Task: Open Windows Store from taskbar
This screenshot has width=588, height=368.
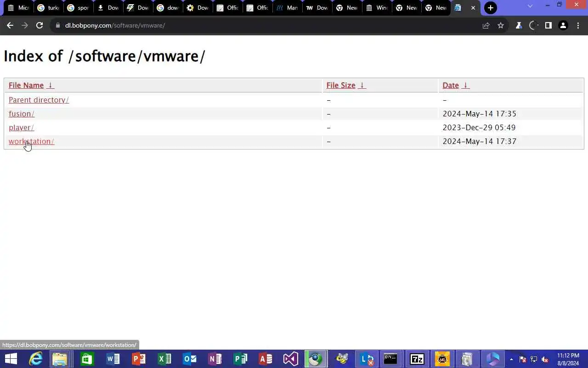Action: (87, 359)
